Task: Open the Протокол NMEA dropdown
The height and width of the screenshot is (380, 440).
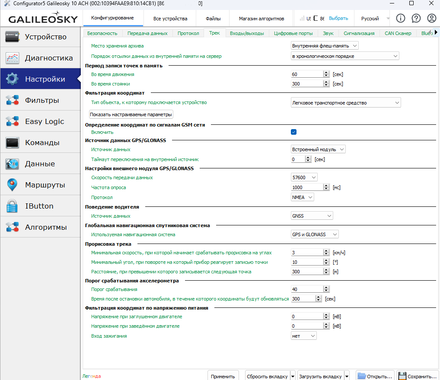Action: pyautogui.click(x=302, y=197)
